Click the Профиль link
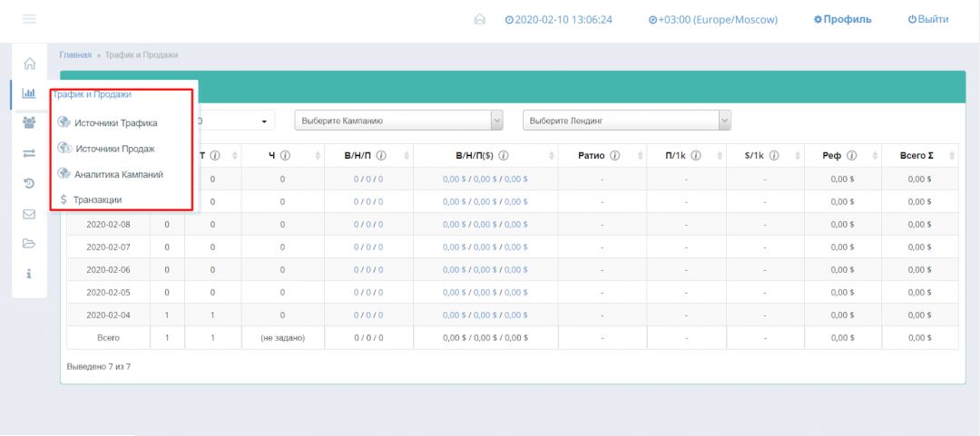980x436 pixels. 842,19
